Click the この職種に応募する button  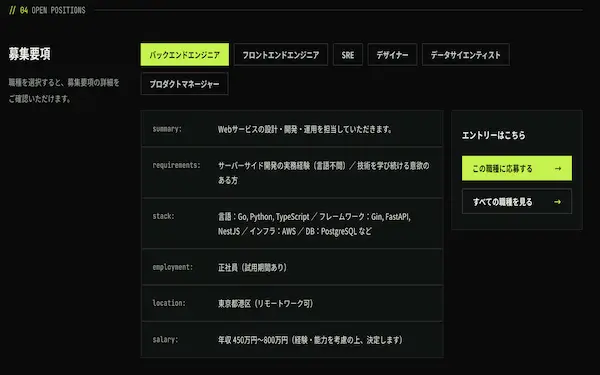517,168
